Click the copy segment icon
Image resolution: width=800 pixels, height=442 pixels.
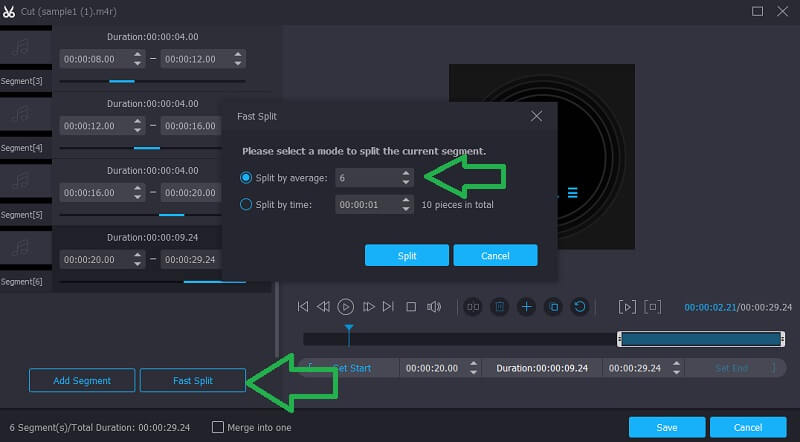click(553, 307)
